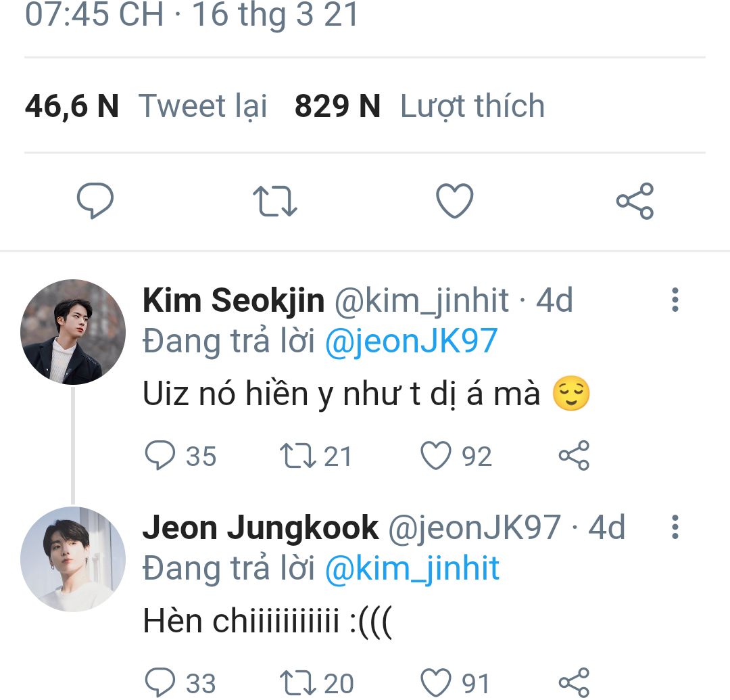The height and width of the screenshot is (700, 730).
Task: Like Kim Seokjin's reply
Action: point(436,457)
